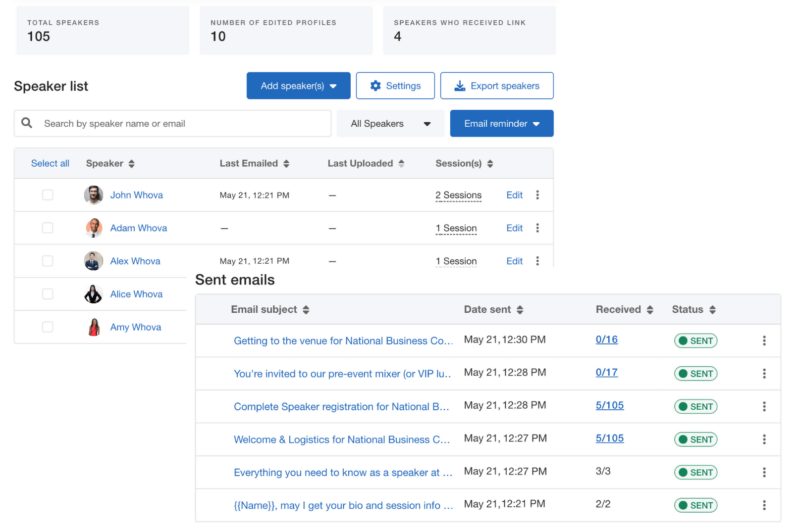Open the kebab menu for Adam Whova
The image size is (796, 532).
[537, 228]
